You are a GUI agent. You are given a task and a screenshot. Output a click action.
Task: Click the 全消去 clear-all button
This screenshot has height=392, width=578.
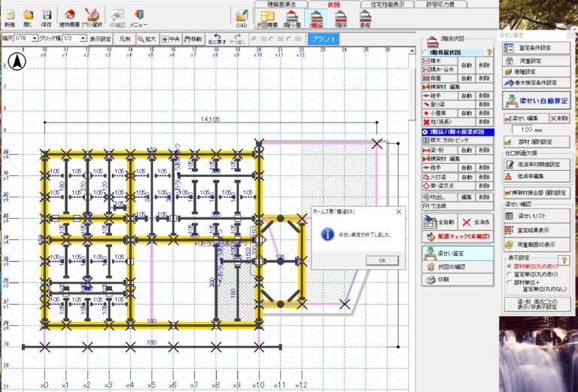tap(476, 222)
